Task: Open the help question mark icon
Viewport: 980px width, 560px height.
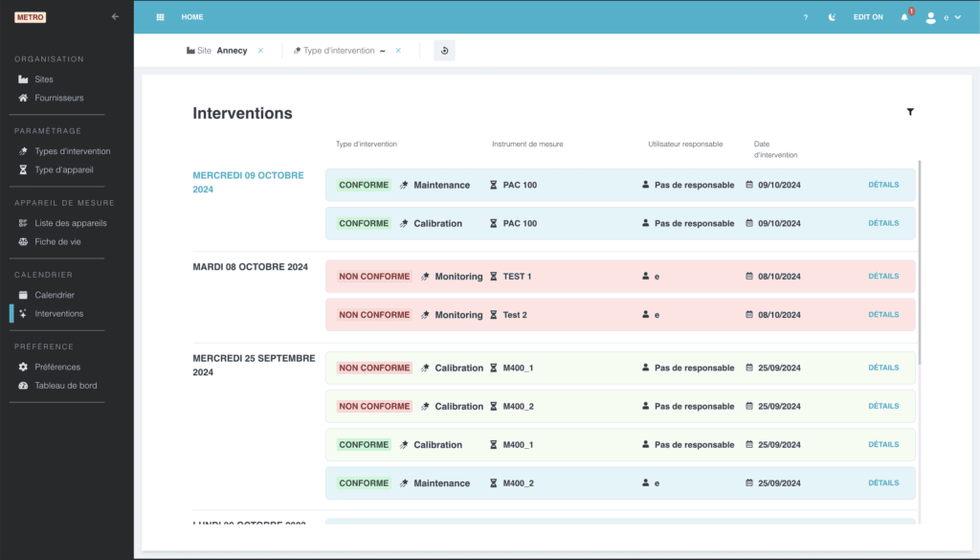Action: point(806,17)
